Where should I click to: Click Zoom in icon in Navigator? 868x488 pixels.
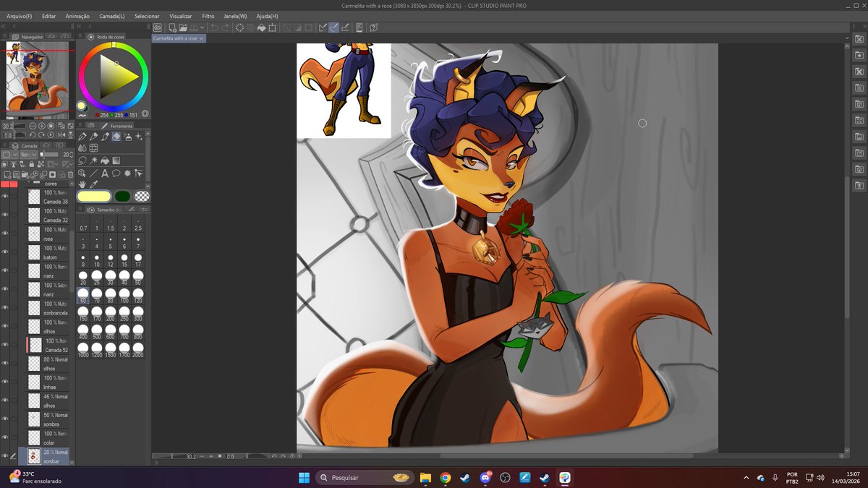(42, 126)
